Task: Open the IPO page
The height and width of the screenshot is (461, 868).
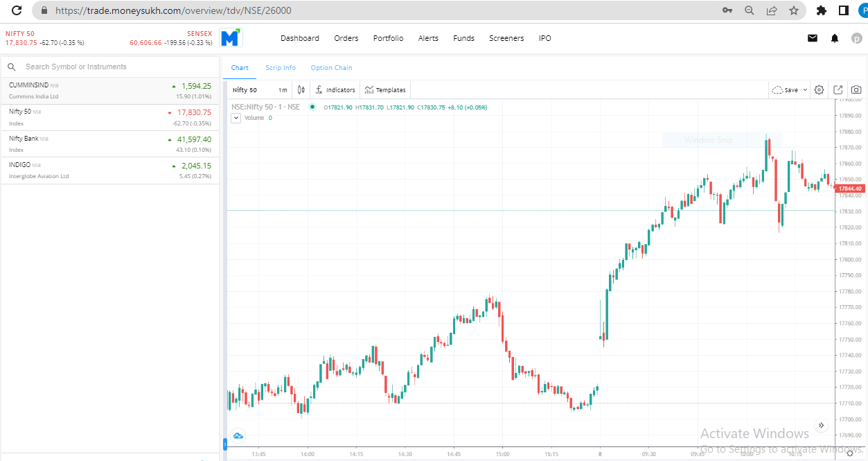Action: tap(545, 38)
